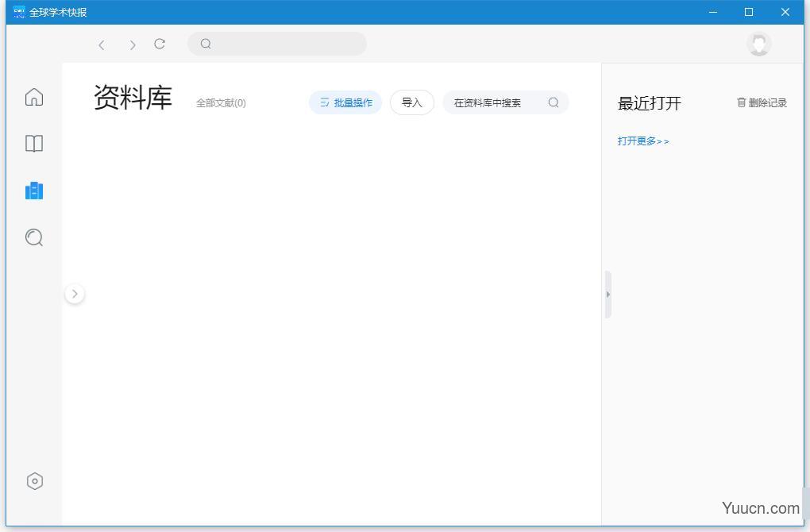810x532 pixels.
Task: Expand the left panel chevron
Action: pyautogui.click(x=75, y=294)
